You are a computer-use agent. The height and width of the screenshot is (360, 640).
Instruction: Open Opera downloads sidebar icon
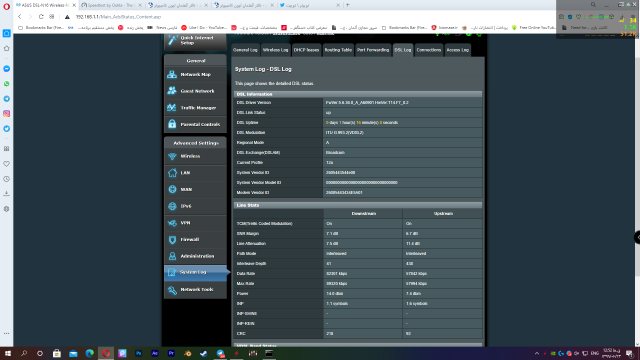(7, 193)
